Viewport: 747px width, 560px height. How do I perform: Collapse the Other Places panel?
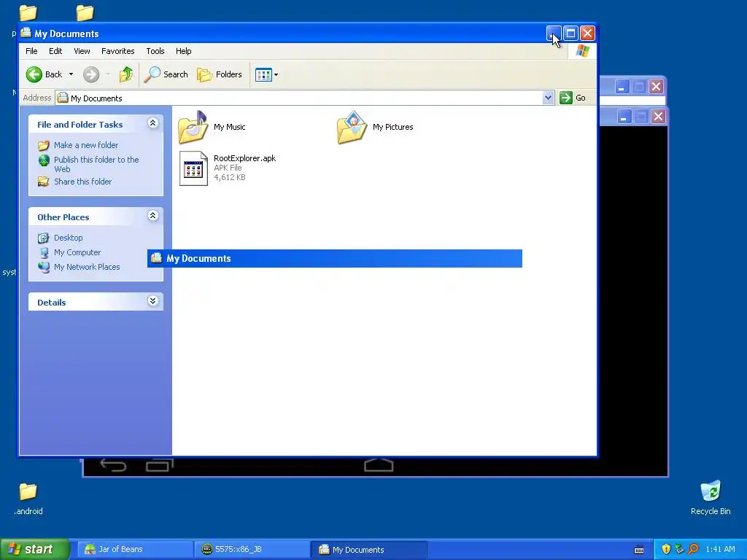click(x=153, y=216)
